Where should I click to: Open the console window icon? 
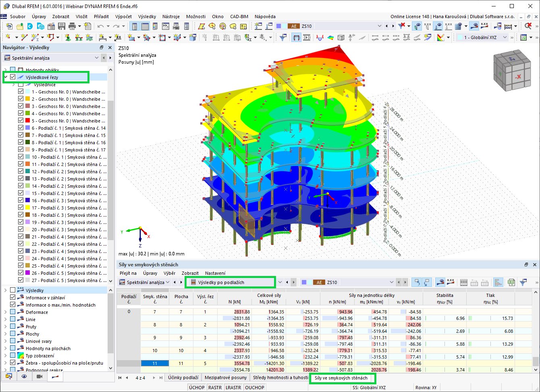(x=165, y=26)
